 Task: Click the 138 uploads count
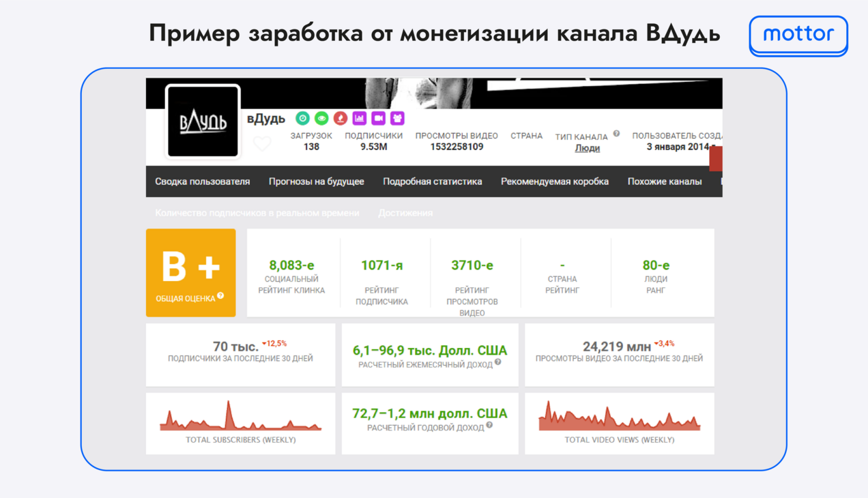[x=311, y=147]
